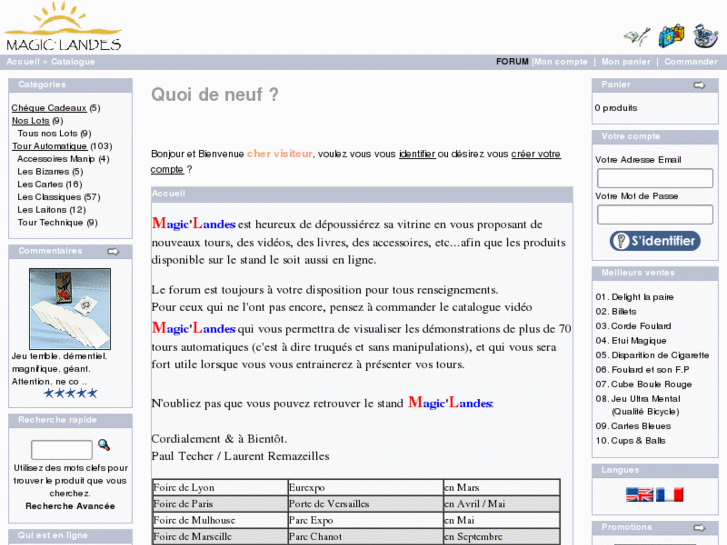The width and height of the screenshot is (727, 545).
Task: Open best seller Cartes Bleues
Action: tap(641, 426)
